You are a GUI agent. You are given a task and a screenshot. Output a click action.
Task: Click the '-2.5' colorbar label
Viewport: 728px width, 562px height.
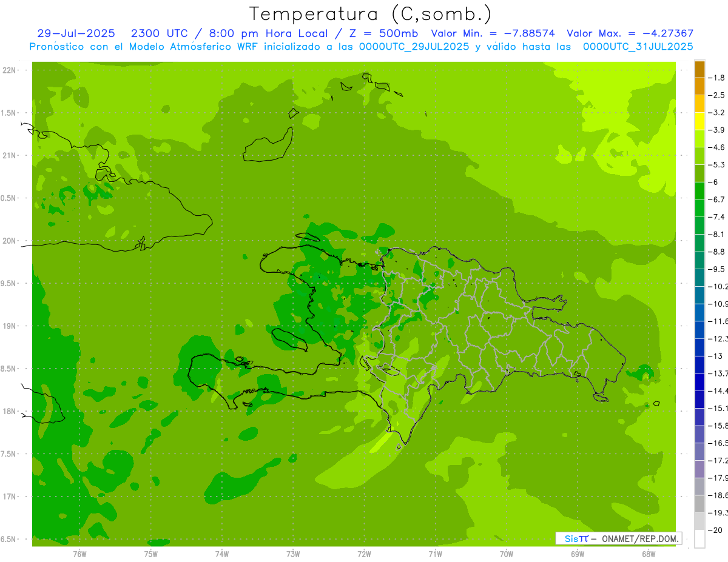coord(717,95)
